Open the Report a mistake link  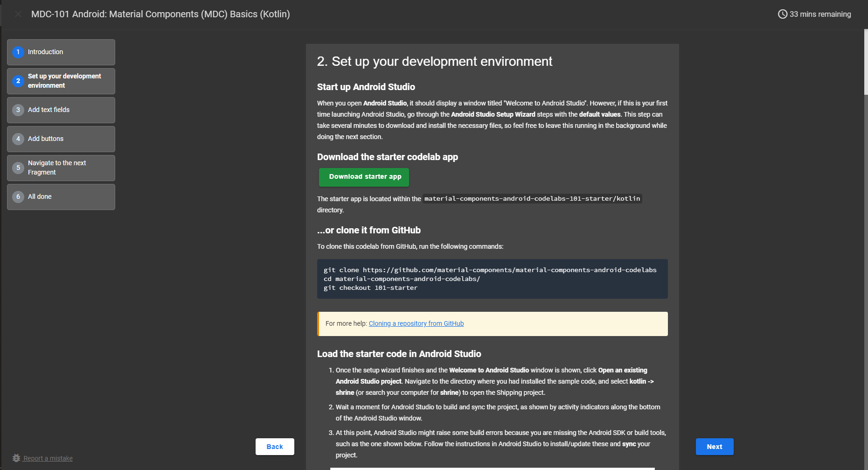48,458
